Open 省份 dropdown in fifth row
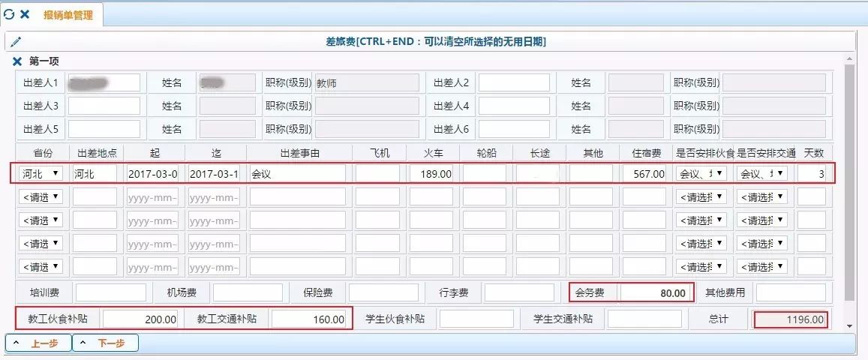The width and height of the screenshot is (868, 360). tap(41, 266)
